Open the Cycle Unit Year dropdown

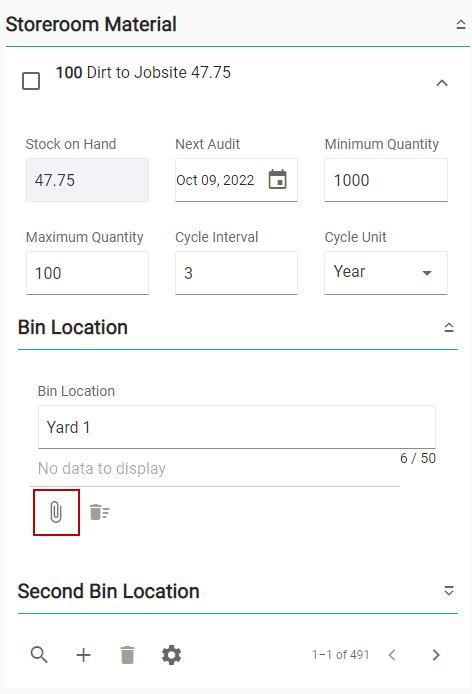[x=386, y=273]
